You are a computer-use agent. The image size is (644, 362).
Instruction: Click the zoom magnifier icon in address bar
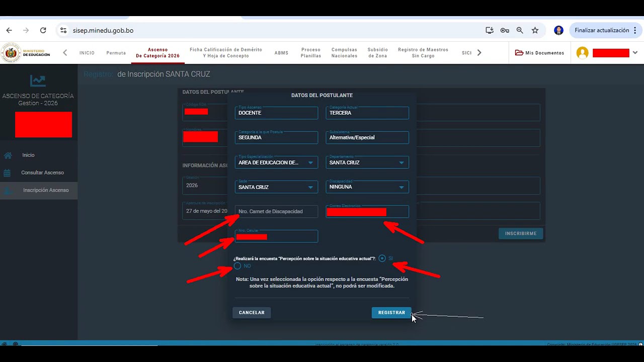click(520, 30)
